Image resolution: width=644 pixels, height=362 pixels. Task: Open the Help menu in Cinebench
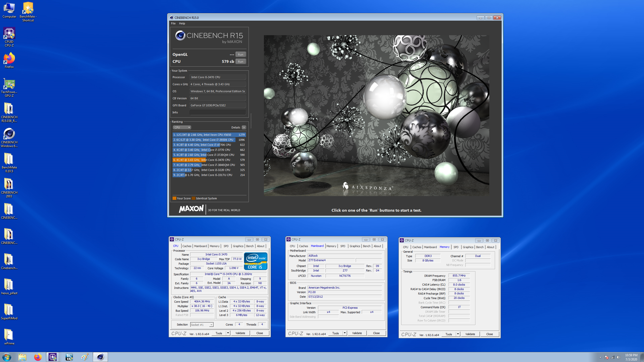coord(182,23)
